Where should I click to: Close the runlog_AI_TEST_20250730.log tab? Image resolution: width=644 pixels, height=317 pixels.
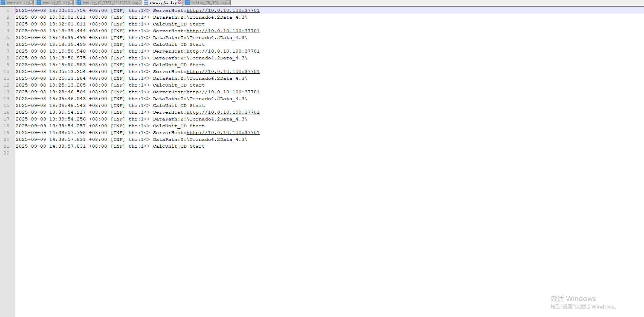140,2
